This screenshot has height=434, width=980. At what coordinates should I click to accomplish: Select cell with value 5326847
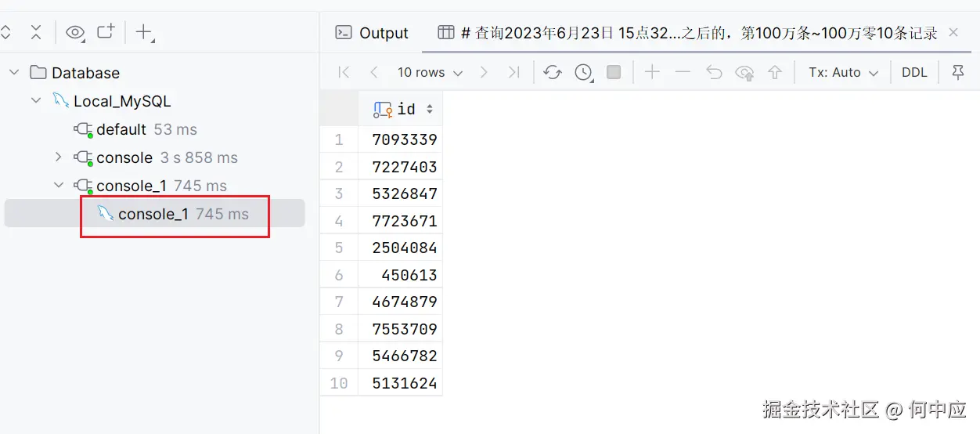401,193
